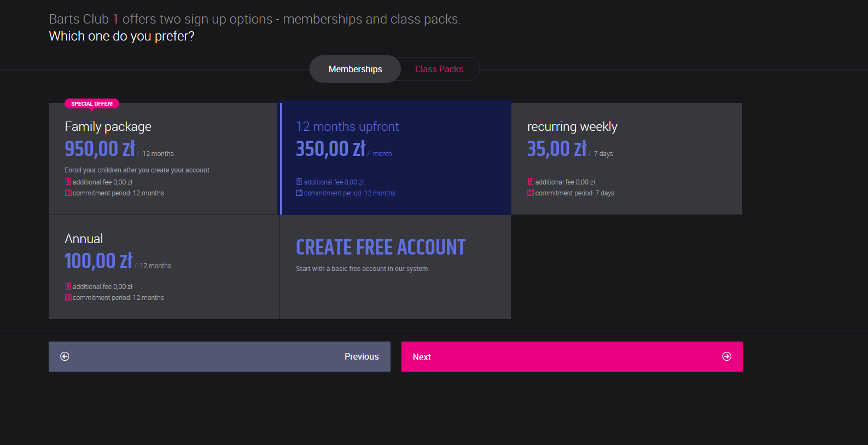Click additional fee icon in Annual card
The image size is (868, 445).
tap(68, 286)
